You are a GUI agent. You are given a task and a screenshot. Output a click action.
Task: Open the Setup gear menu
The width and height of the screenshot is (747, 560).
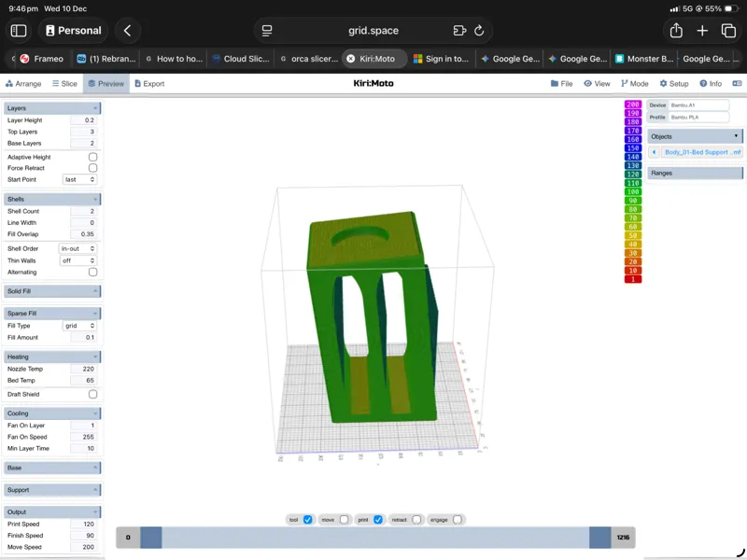click(674, 83)
